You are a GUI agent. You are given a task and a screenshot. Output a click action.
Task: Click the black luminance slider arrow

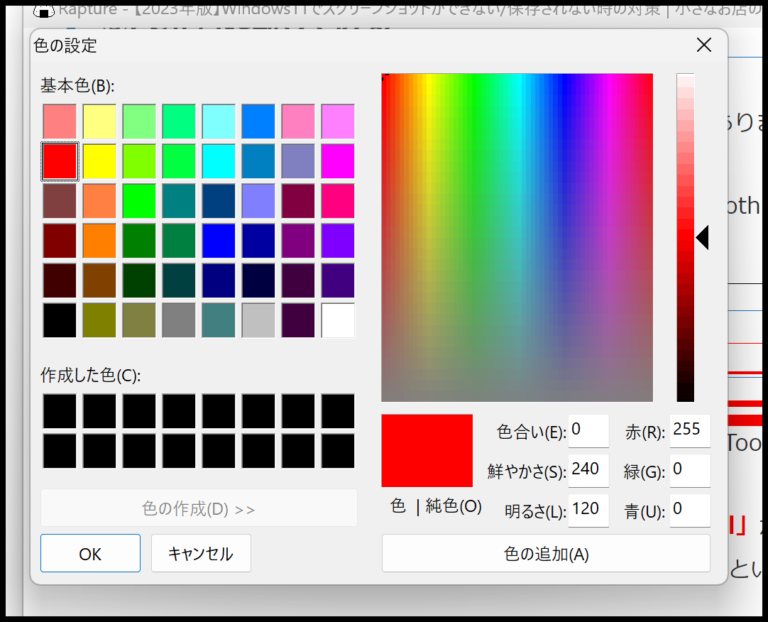(x=702, y=238)
